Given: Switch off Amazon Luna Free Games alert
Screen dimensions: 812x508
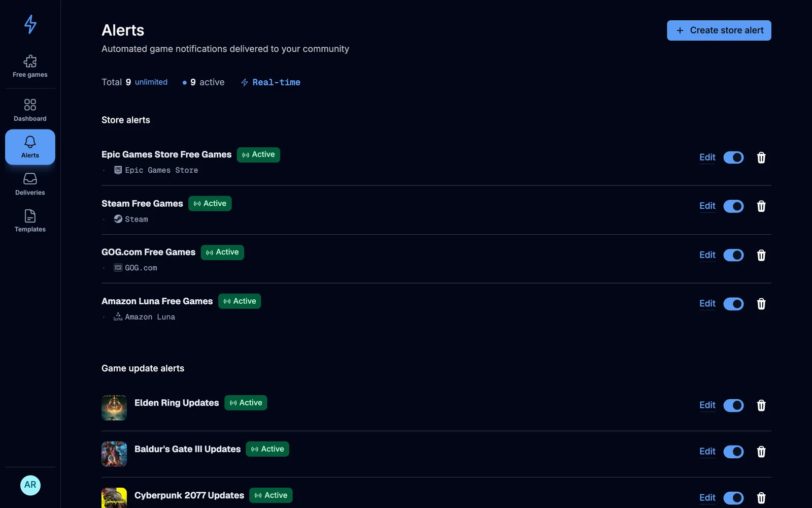Looking at the screenshot, I should (733, 304).
